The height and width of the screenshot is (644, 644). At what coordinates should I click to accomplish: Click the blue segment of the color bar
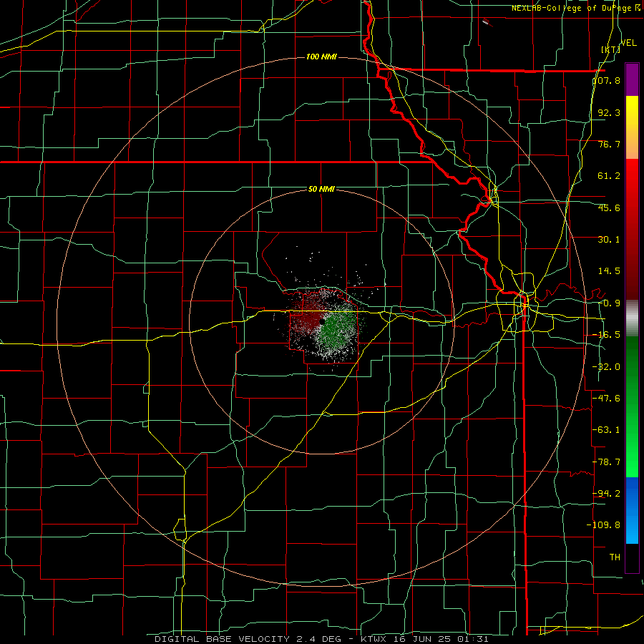click(632, 510)
